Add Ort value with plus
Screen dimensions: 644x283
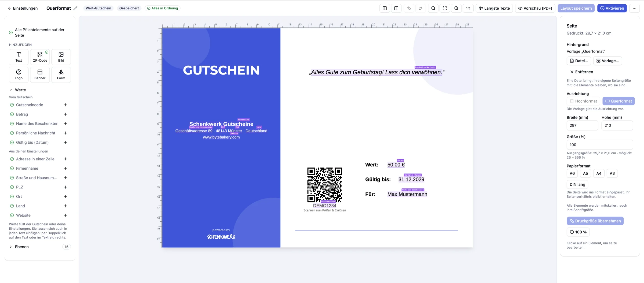pyautogui.click(x=65, y=196)
